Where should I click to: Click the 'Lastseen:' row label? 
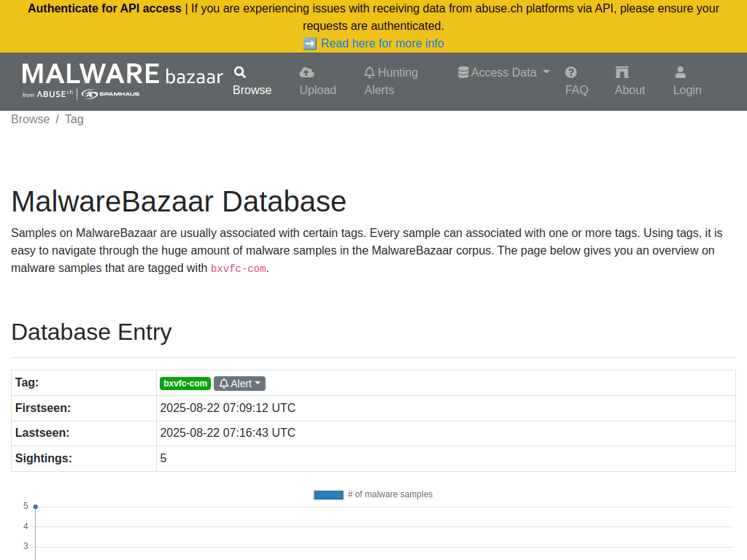42,433
